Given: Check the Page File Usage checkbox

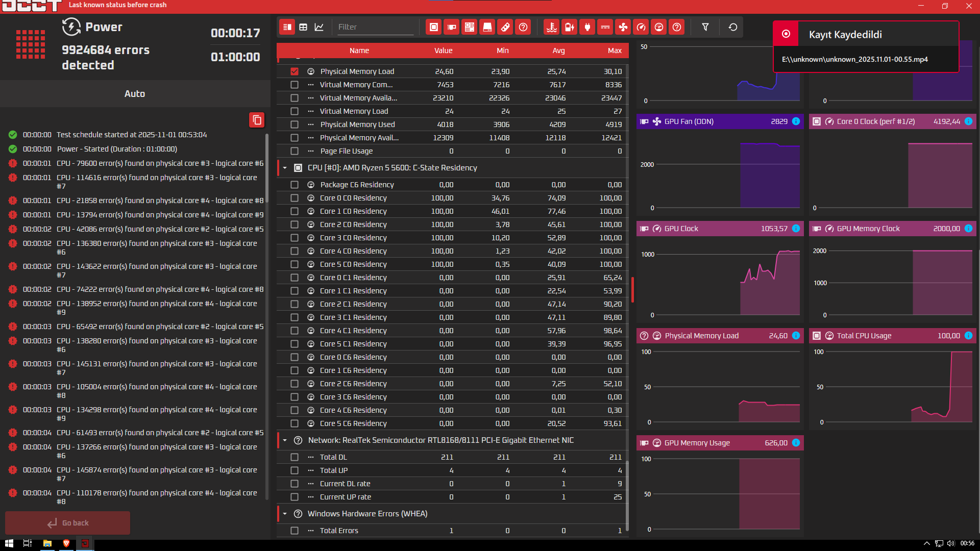Looking at the screenshot, I should [x=295, y=151].
